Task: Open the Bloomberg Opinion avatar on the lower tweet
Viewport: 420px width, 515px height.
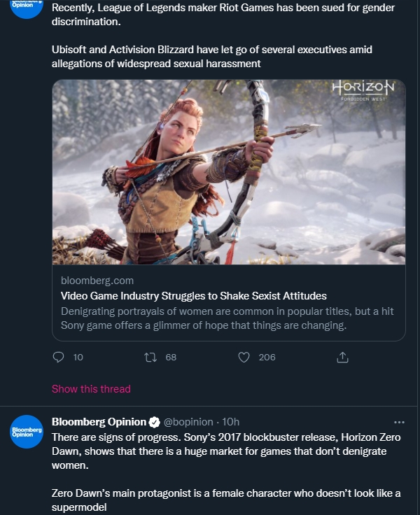Action: click(27, 432)
